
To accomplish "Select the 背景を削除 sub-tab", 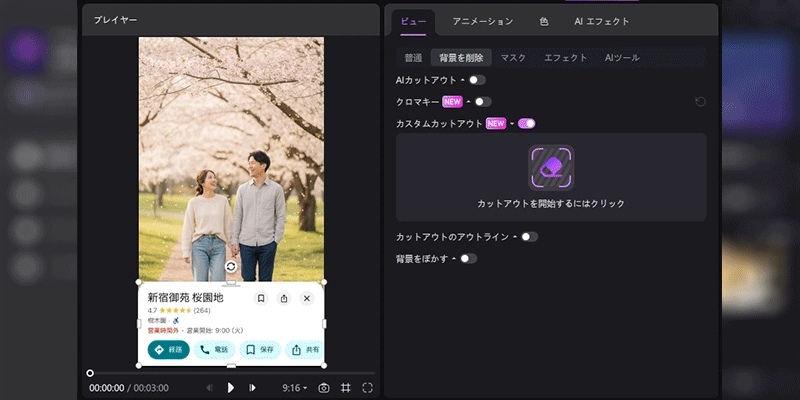I will pyautogui.click(x=461, y=58).
